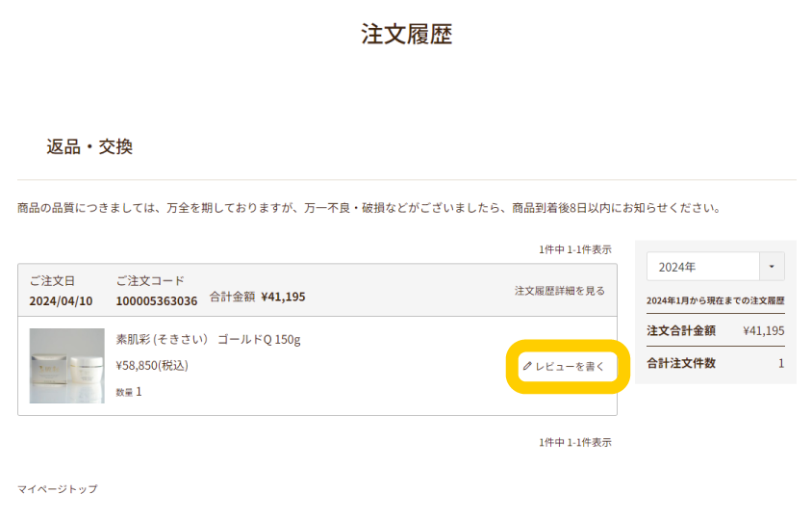Expand the 2024年 dropdown arrow
This screenshot has width=812, height=519.
[x=772, y=267]
